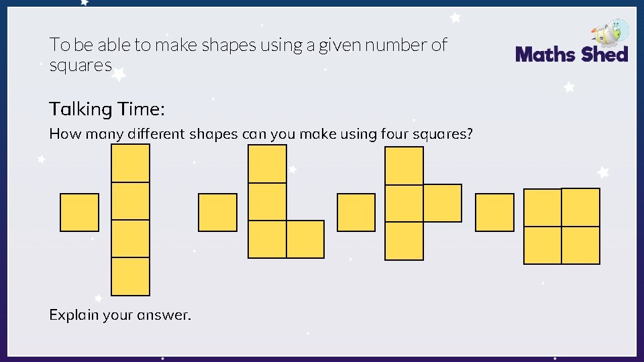Click the top square of the L-shape
644x362 pixels.
[267, 164]
